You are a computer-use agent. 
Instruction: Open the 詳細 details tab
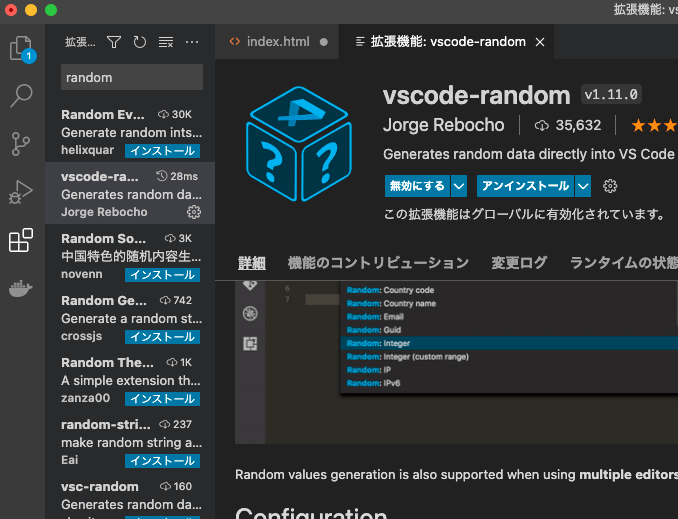tap(252, 263)
